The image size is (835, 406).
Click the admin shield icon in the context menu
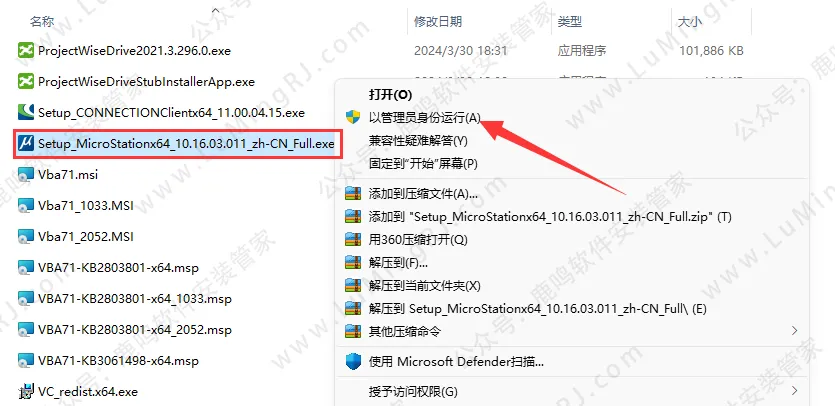tap(353, 118)
